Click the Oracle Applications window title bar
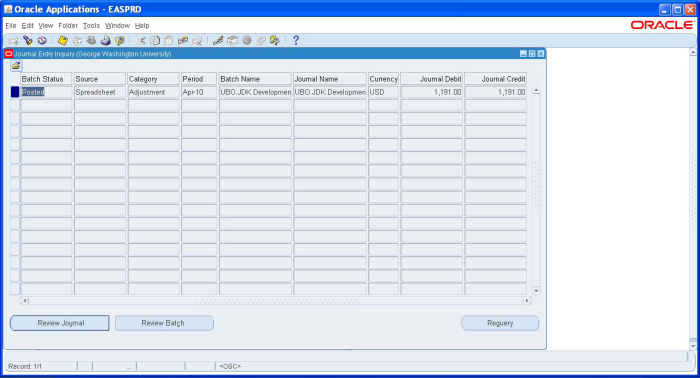Viewport: 700px width, 378px height. [350, 9]
